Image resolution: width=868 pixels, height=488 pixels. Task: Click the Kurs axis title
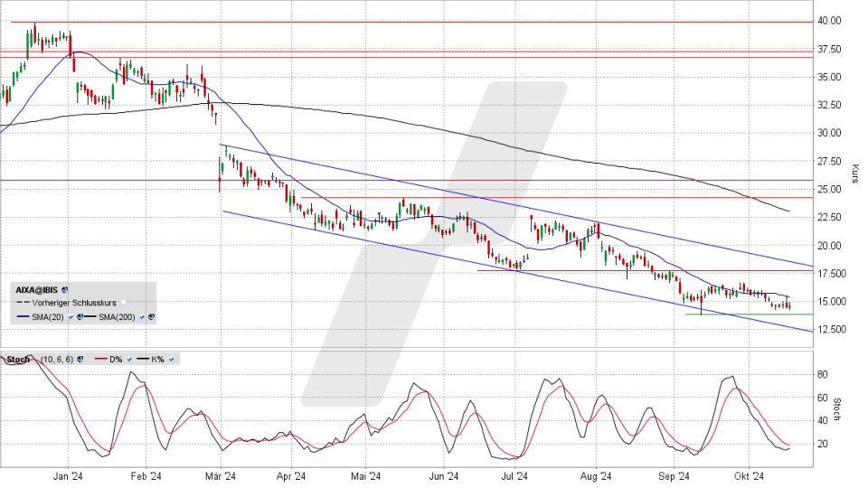(854, 174)
